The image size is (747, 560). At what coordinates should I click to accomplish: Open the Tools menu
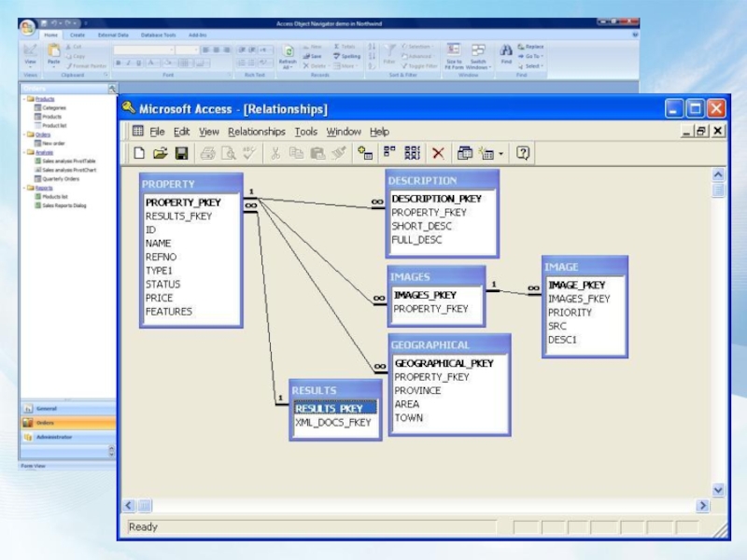[x=305, y=132]
